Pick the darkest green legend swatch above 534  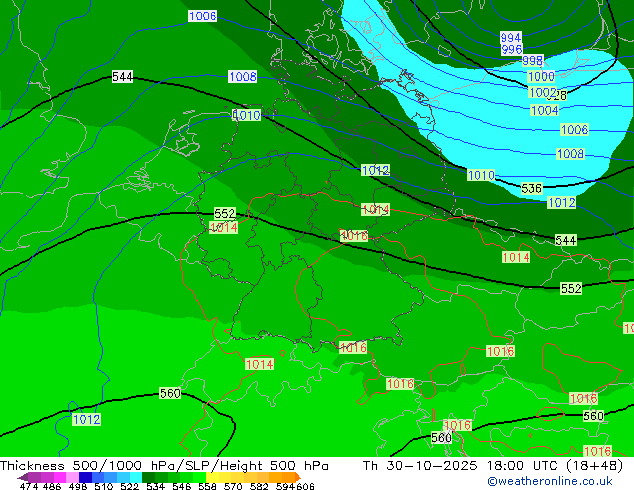point(149,477)
